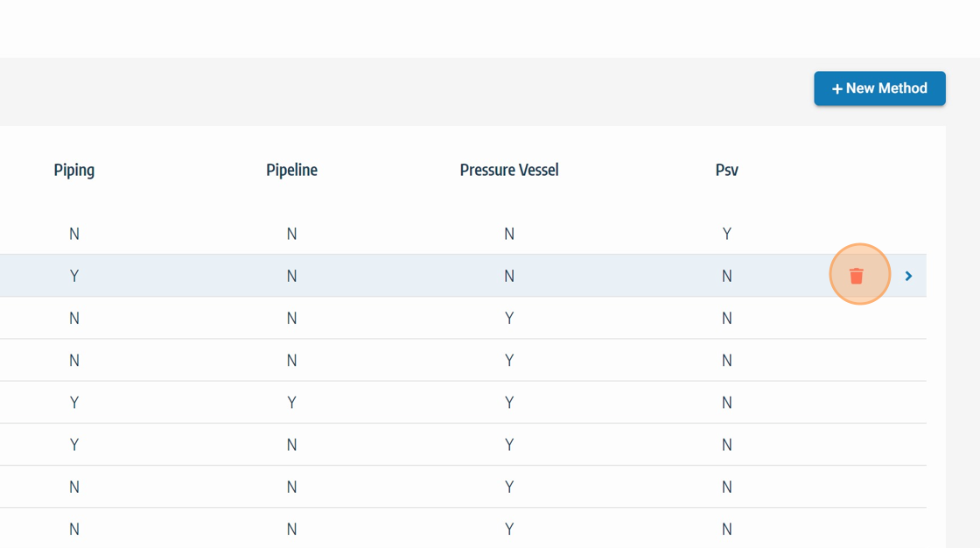Viewport: 980px width, 548px height.
Task: Click the red trash delete icon
Action: (857, 276)
